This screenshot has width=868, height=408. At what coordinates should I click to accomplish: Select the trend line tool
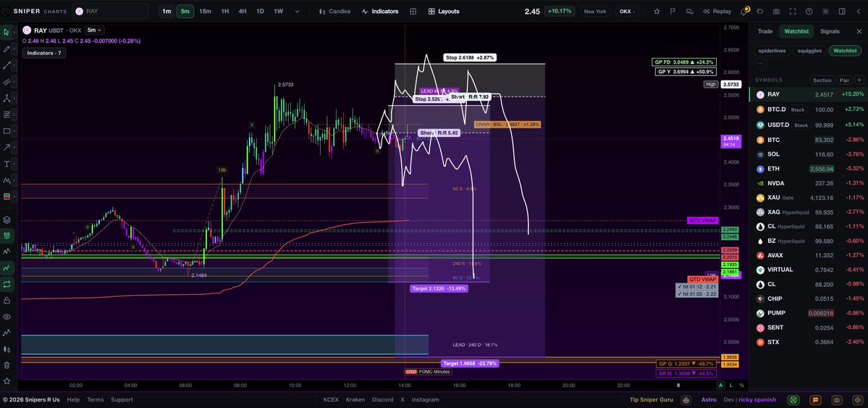[x=7, y=65]
